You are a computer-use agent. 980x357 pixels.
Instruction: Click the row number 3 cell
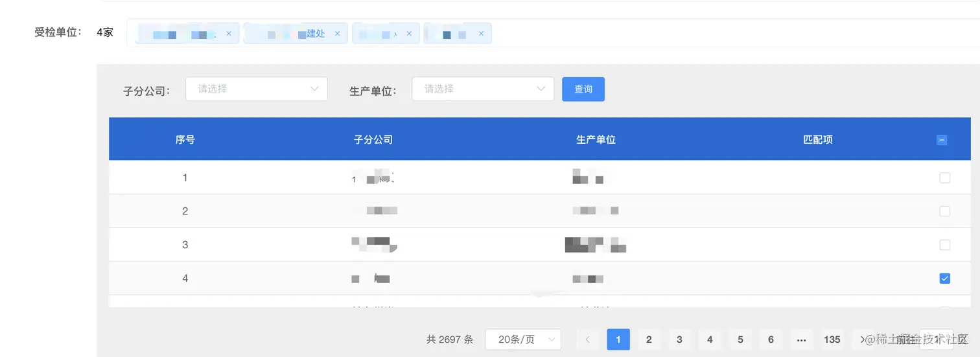coord(185,245)
